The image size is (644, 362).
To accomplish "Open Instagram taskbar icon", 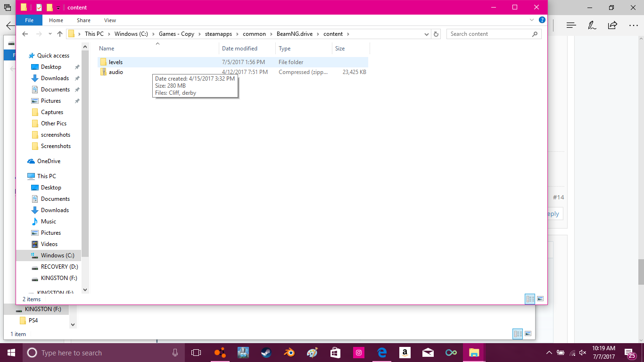I will (x=359, y=353).
